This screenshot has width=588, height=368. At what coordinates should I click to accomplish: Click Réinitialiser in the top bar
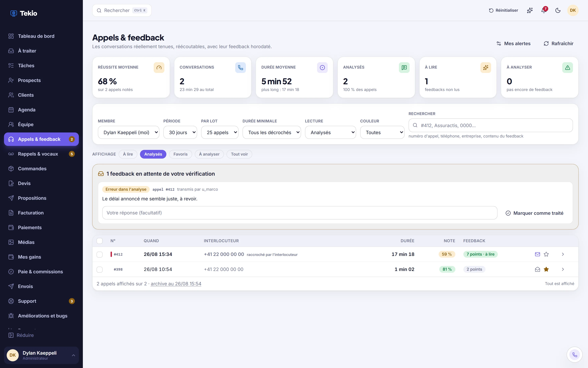click(503, 11)
